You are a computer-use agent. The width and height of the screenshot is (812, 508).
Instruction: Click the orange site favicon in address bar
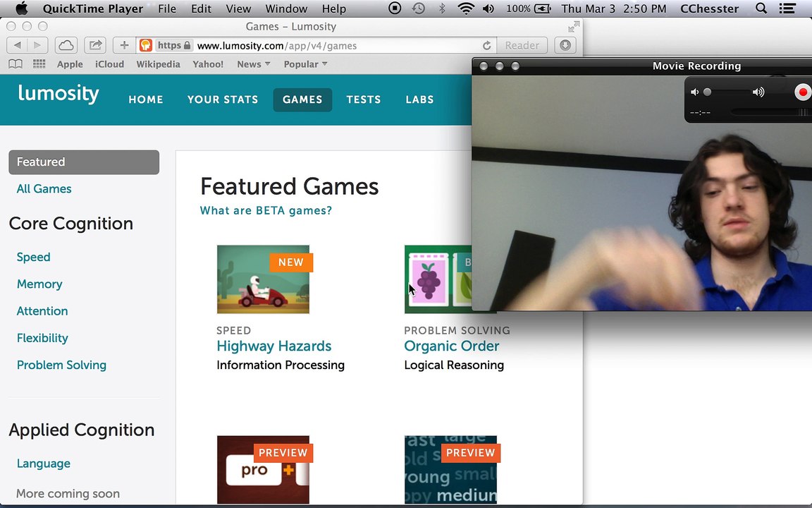146,45
